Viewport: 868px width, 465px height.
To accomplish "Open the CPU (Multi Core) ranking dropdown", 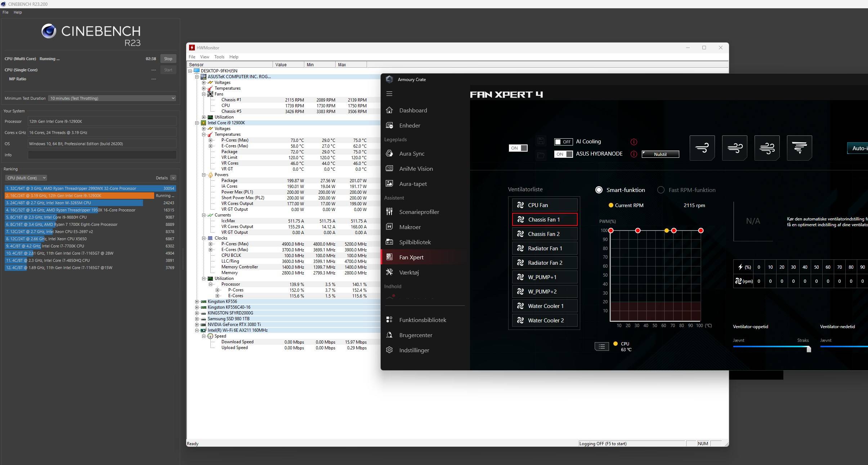I will pos(26,178).
